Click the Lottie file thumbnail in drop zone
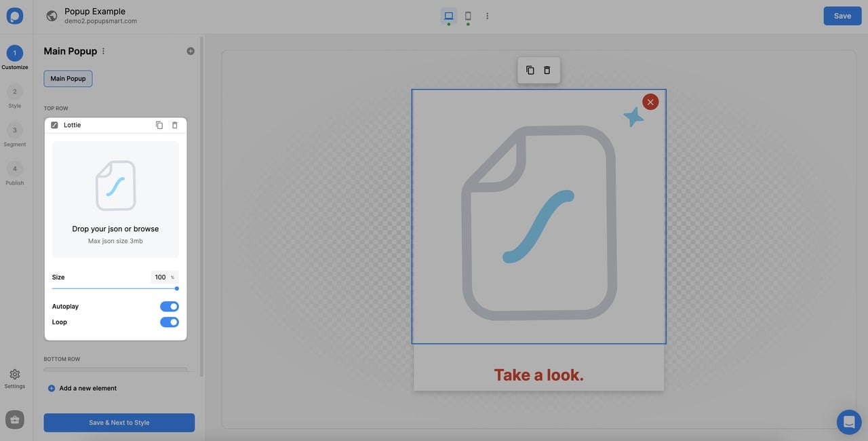 point(115,185)
